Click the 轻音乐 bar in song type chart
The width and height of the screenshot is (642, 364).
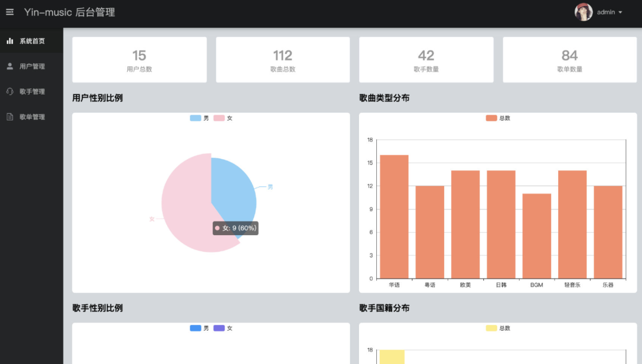[572, 224]
